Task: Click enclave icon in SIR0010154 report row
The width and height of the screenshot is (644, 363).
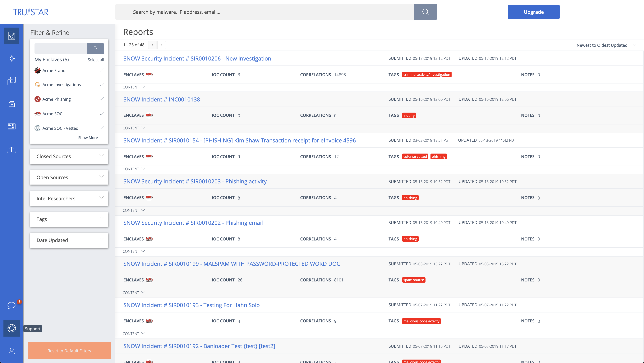Action: pos(149,157)
